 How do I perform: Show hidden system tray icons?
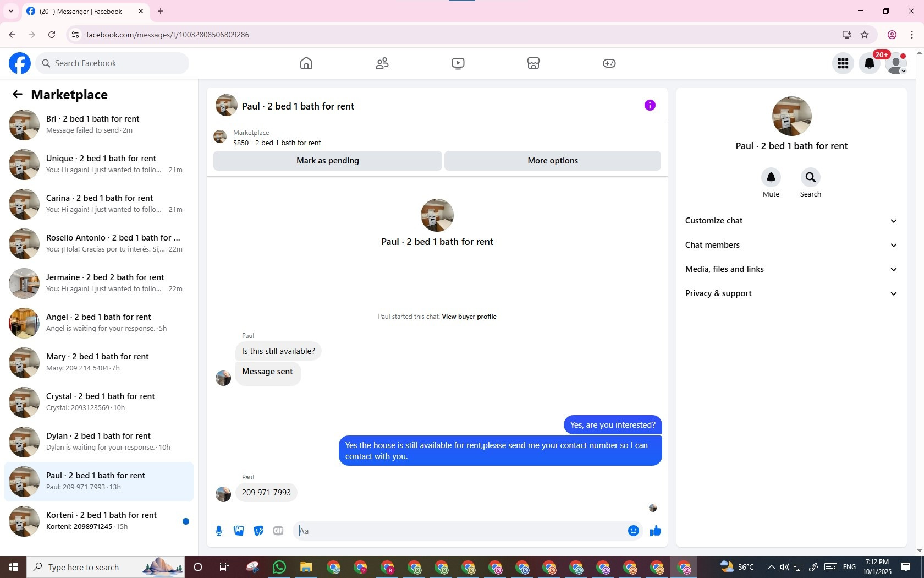[771, 567]
